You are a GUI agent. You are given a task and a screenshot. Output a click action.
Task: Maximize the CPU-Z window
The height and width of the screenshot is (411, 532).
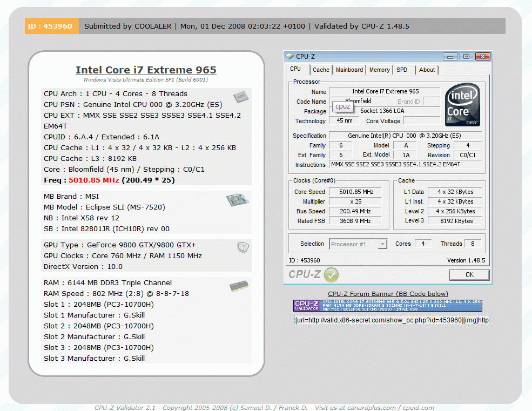click(x=467, y=56)
